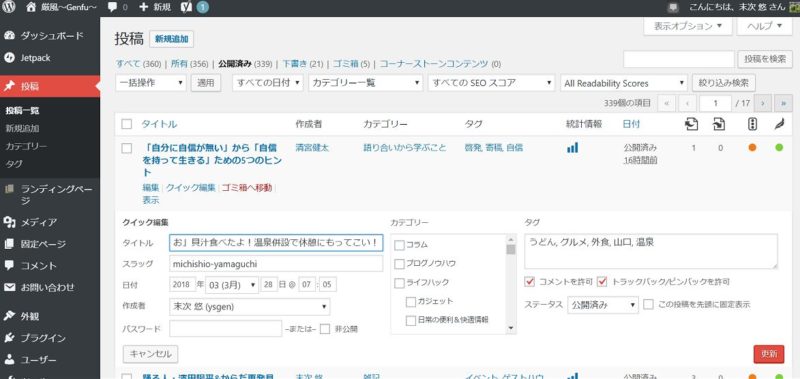Screen dimensions: 800x379
Task: Filter by 下書き (21) drafts
Action: (x=303, y=64)
